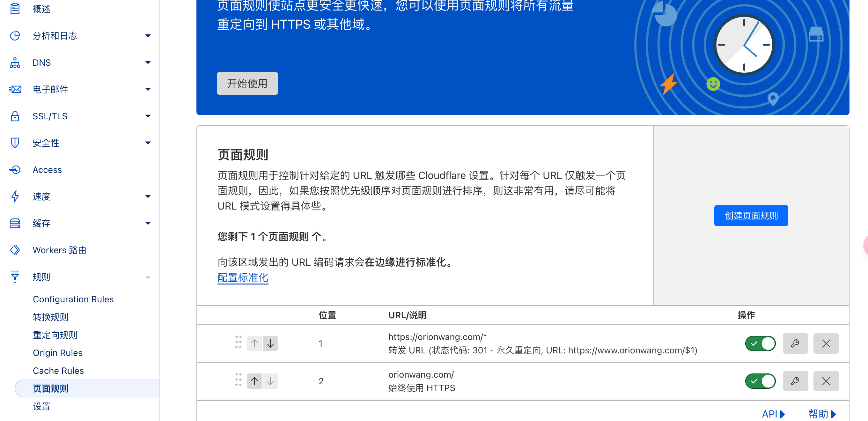Open 重定向规则 in the sidebar
Screen dimensions: 868x421
[55, 335]
